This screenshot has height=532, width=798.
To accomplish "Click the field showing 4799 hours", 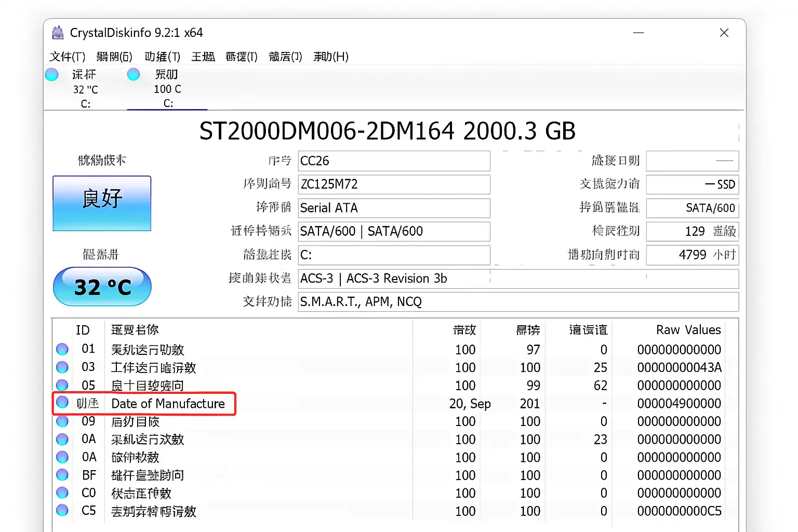I will 693,255.
